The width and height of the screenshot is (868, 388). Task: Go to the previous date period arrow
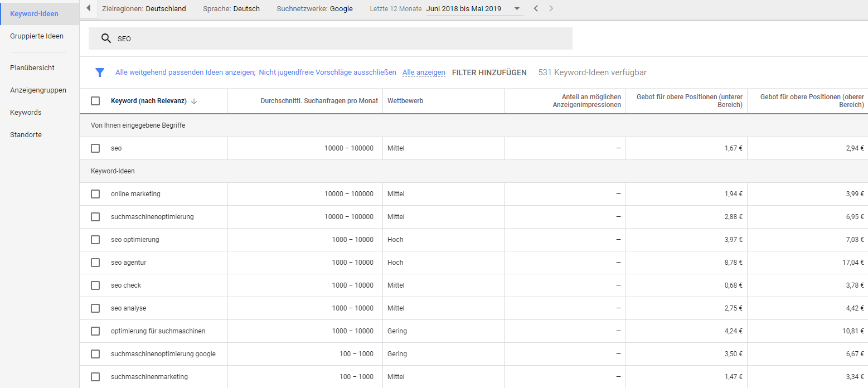tap(536, 8)
